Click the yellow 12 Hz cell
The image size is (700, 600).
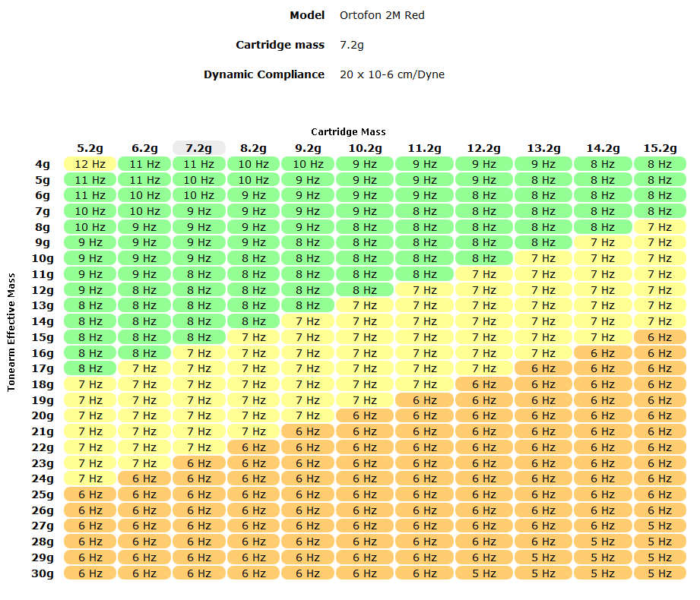pyautogui.click(x=90, y=164)
